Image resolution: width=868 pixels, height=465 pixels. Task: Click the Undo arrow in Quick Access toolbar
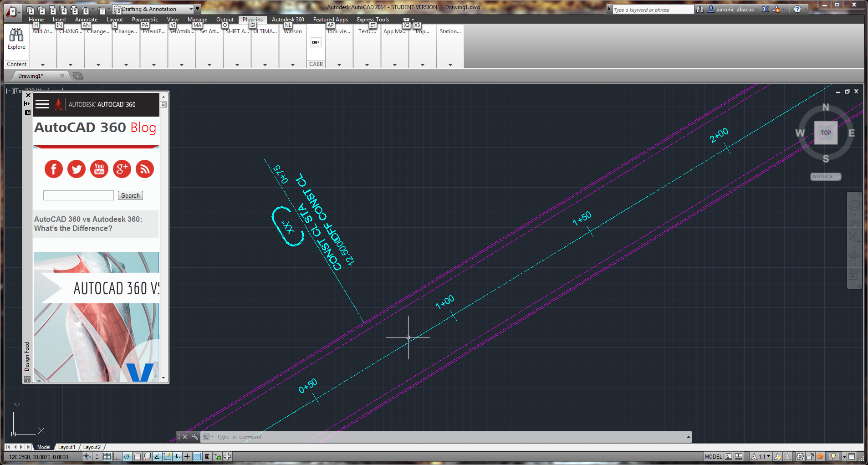85,10
